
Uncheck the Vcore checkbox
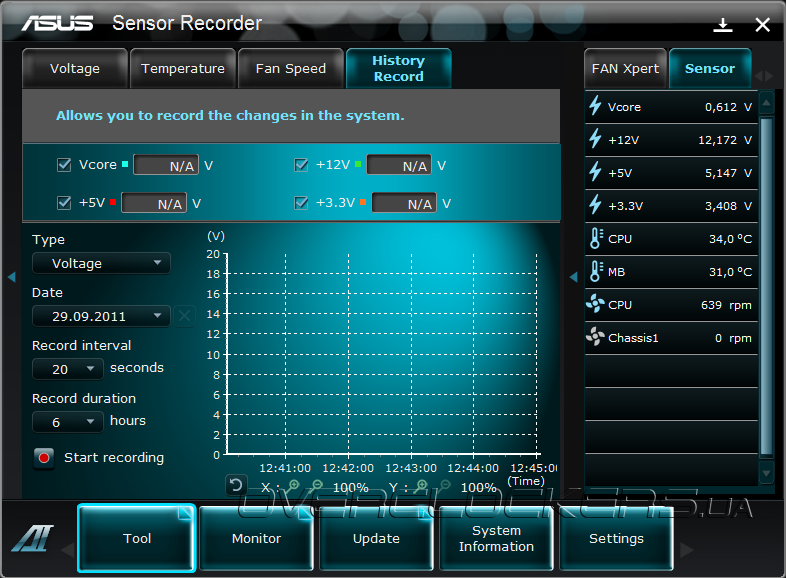pos(64,165)
